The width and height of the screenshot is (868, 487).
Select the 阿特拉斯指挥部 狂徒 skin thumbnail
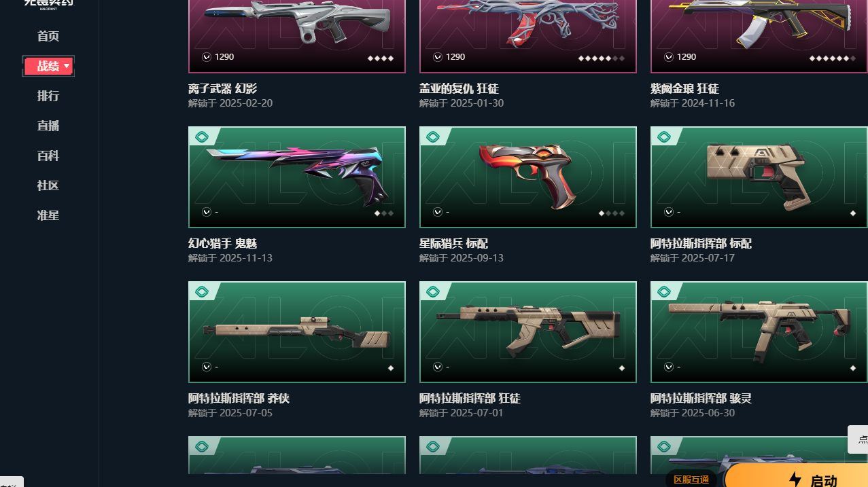(x=528, y=332)
